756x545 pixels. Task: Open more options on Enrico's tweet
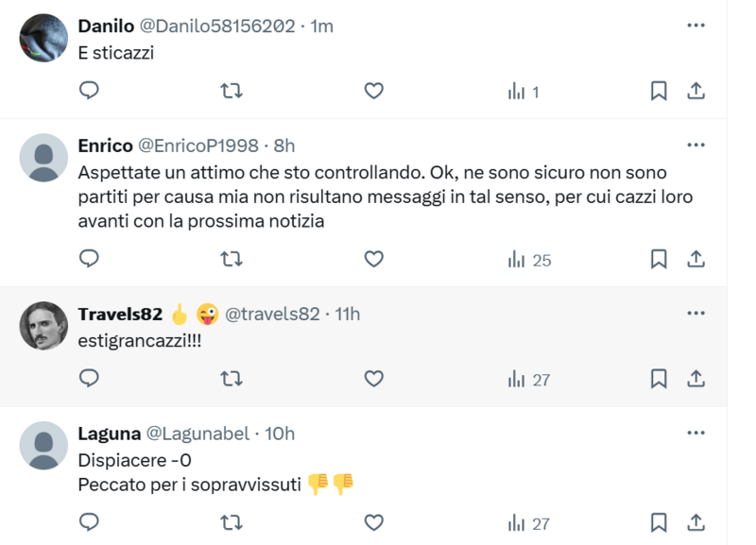pos(696,145)
